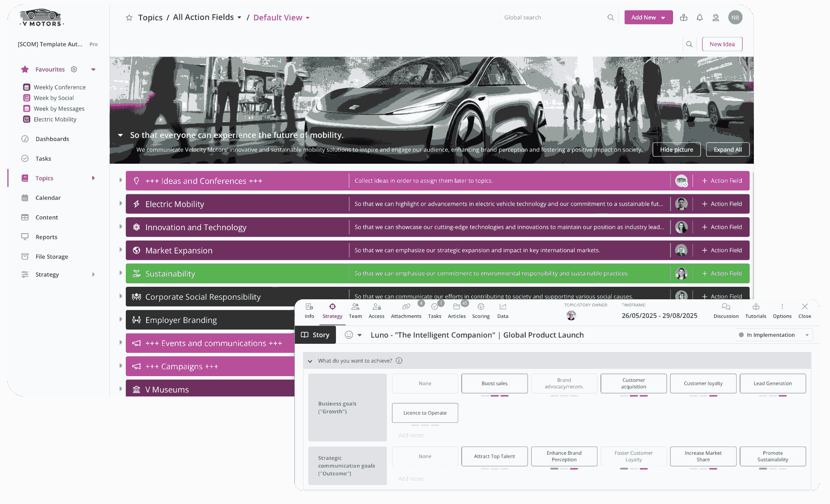Open the Discussion panel icon
Screen dimensions: 830x504
coord(726,307)
